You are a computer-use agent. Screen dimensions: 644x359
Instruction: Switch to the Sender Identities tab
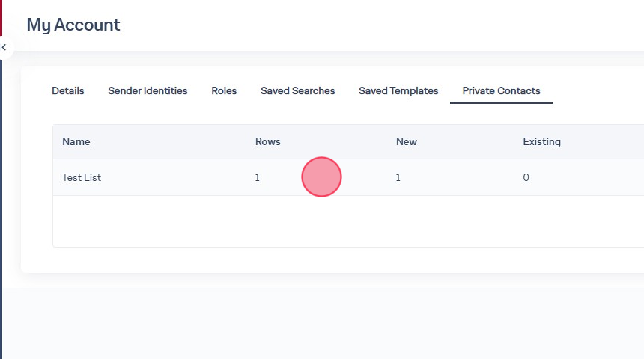coord(148,91)
